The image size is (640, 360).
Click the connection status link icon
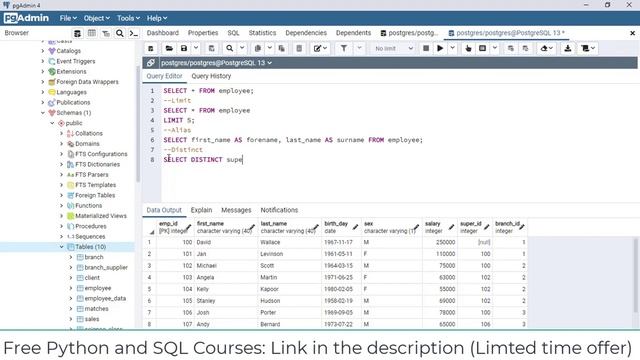tap(150, 62)
